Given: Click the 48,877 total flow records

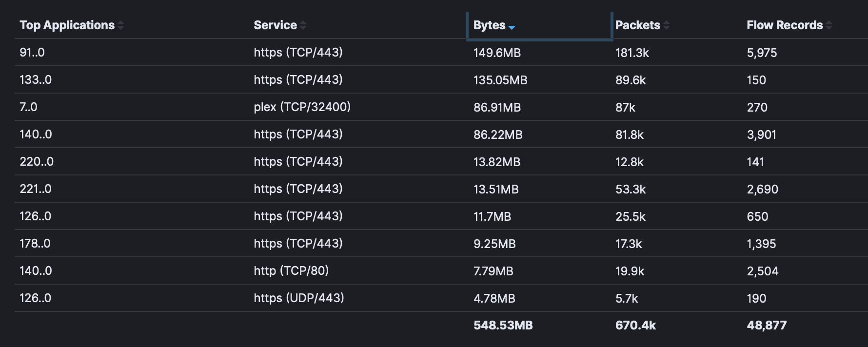Looking at the screenshot, I should [767, 326].
